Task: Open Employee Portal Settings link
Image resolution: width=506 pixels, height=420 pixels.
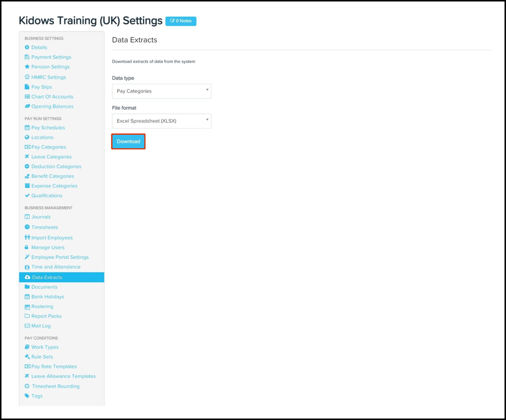Action: (x=60, y=257)
